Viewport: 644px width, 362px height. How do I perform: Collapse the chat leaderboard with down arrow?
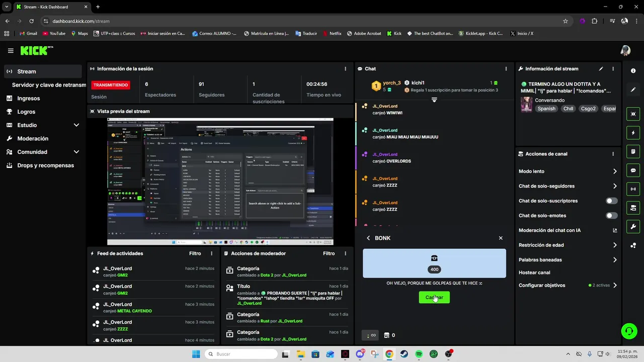pos(434,100)
